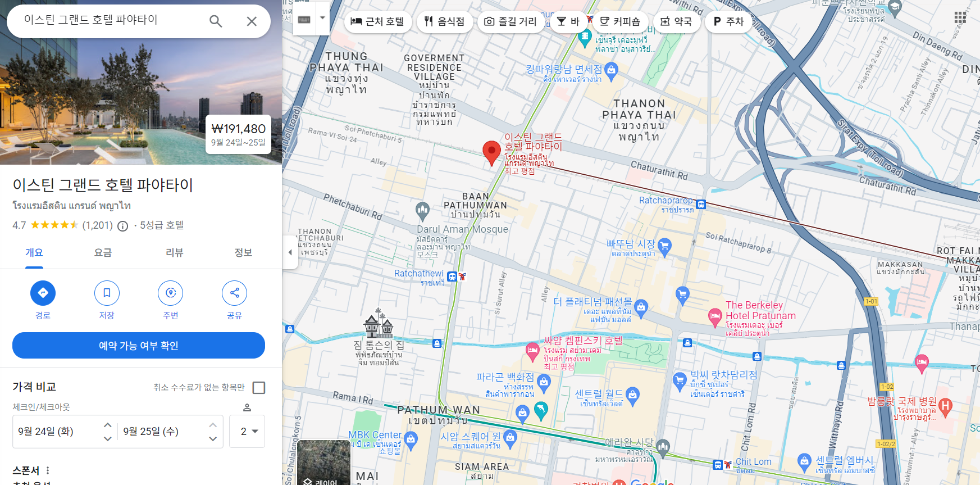
Task: Click the Ratchaprarop station icon
Action: click(701, 205)
